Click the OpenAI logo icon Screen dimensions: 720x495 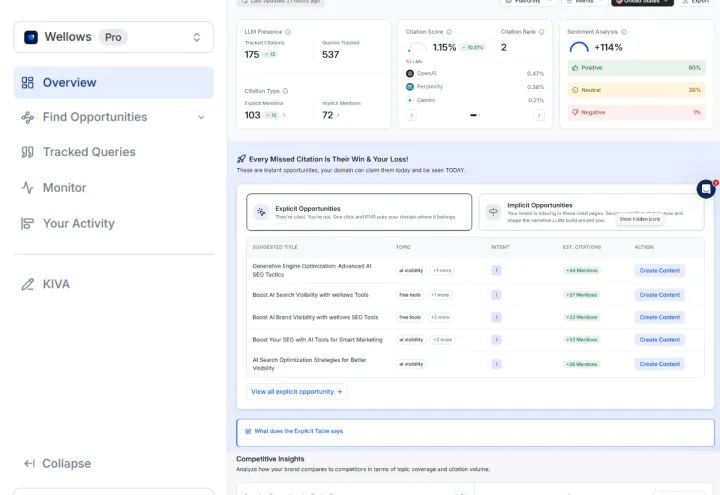pos(410,73)
